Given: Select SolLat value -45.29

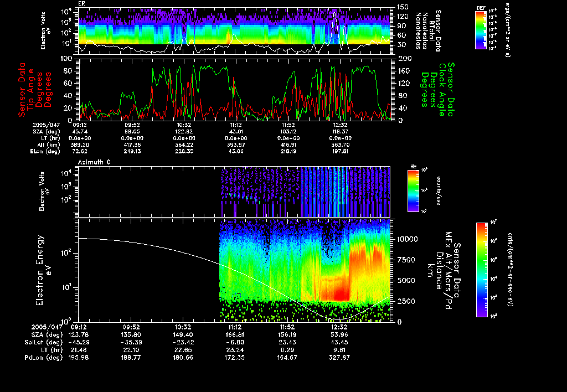Looking at the screenshot, I should tap(79, 342).
